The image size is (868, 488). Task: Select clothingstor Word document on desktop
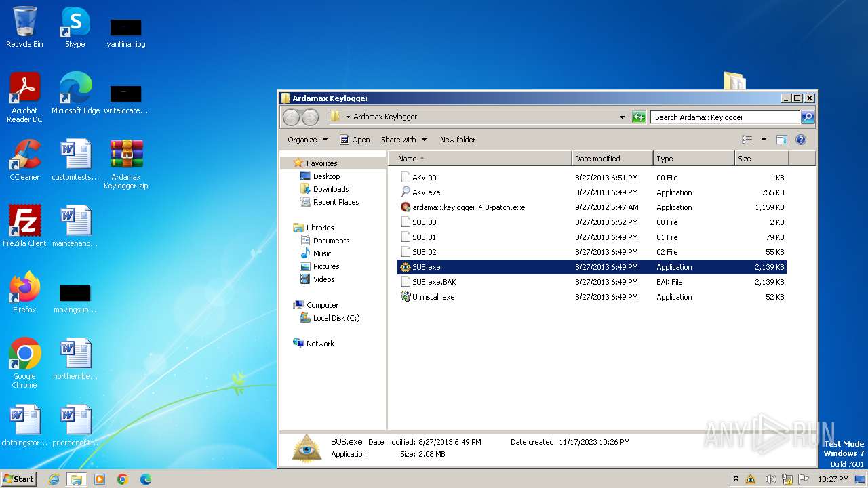24,426
